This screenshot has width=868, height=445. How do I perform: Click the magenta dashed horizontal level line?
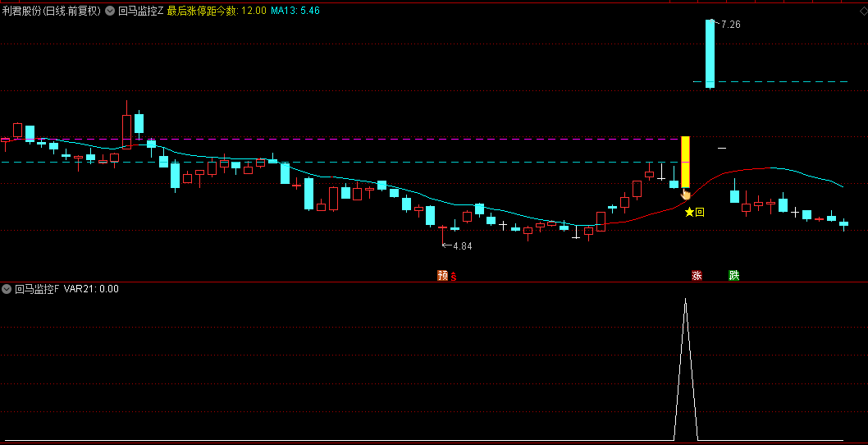(340, 139)
